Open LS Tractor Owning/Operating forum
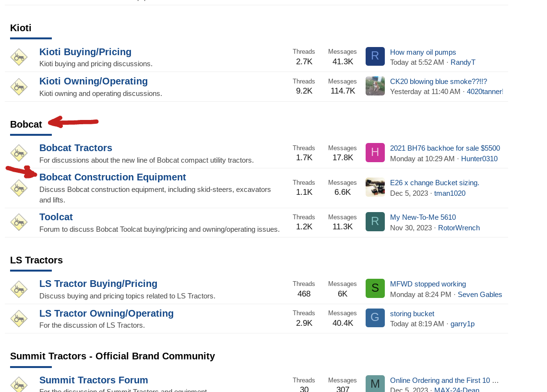The width and height of the screenshot is (547, 392). [x=107, y=313]
